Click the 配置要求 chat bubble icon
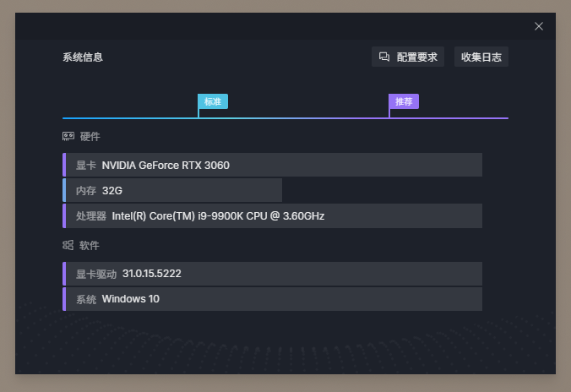The image size is (571, 392). click(x=383, y=57)
